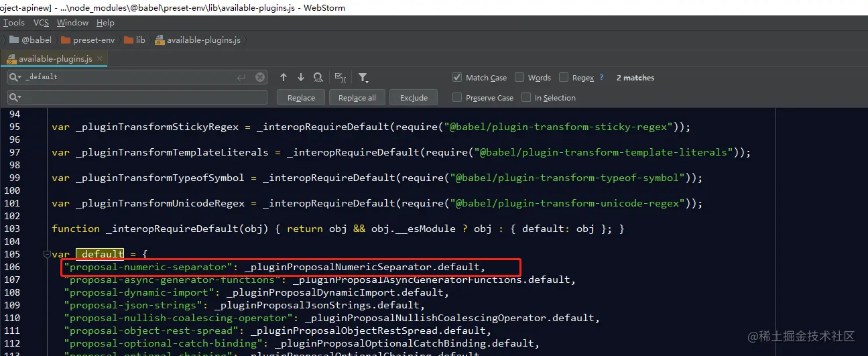The width and height of the screenshot is (868, 356).
Task: Click the find all usages icon
Action: [x=318, y=78]
